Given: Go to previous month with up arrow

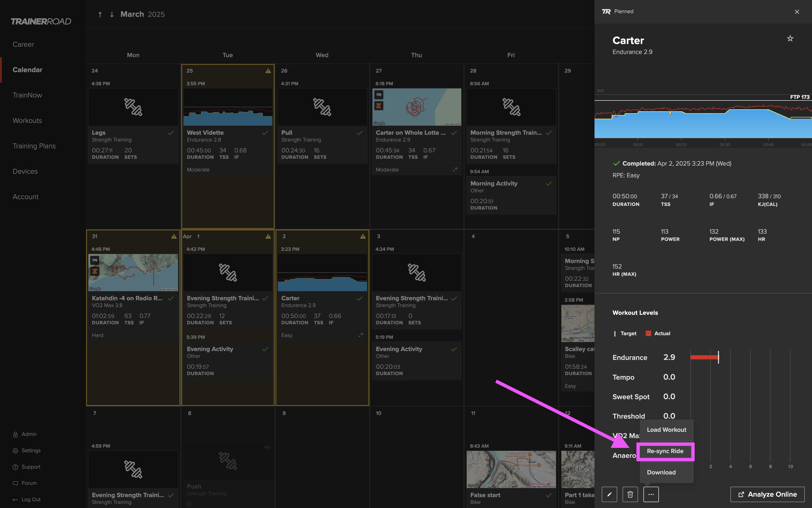Looking at the screenshot, I should click(x=100, y=15).
